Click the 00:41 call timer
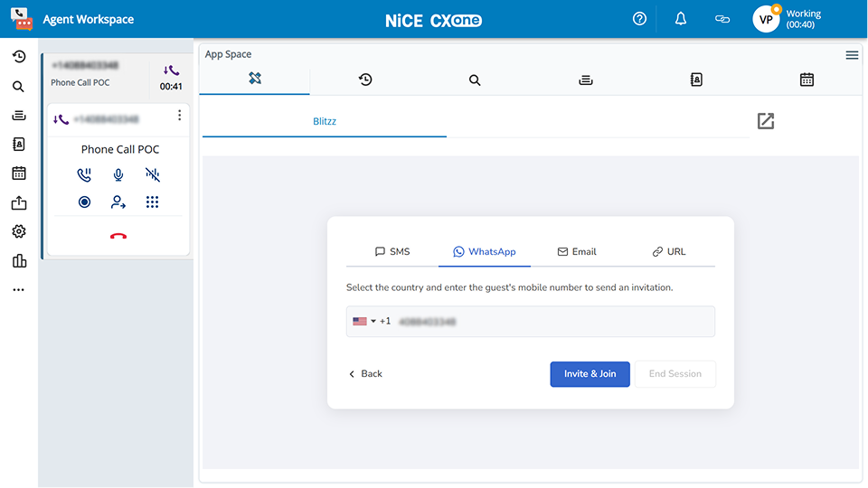Image resolution: width=868 pixels, height=488 pixels. [171, 87]
